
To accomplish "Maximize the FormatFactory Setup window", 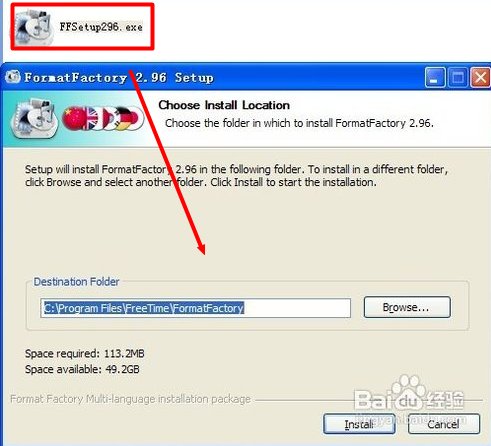I will click(x=458, y=78).
